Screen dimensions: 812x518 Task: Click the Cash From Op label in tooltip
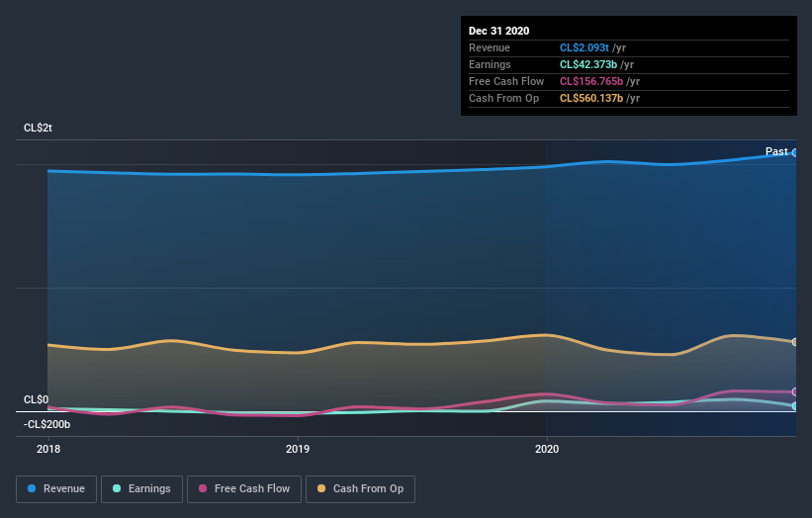503,98
